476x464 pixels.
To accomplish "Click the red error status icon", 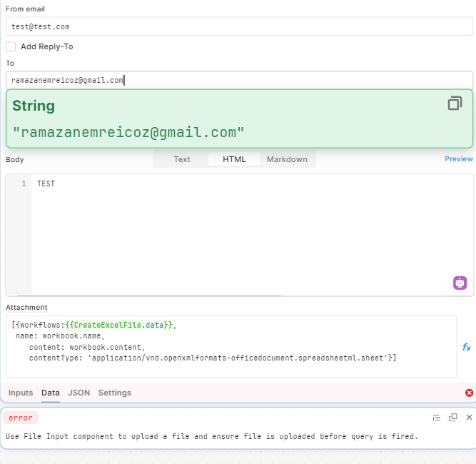I will point(469,393).
